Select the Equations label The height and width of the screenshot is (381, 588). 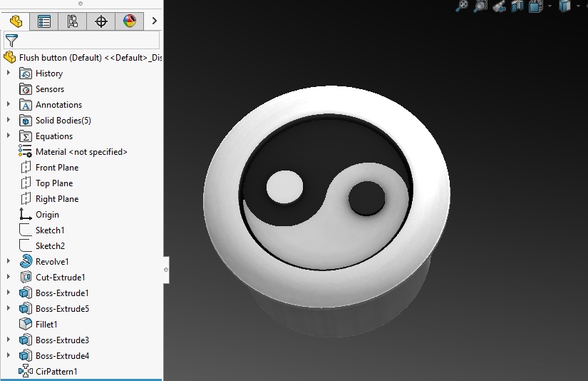[x=54, y=136]
